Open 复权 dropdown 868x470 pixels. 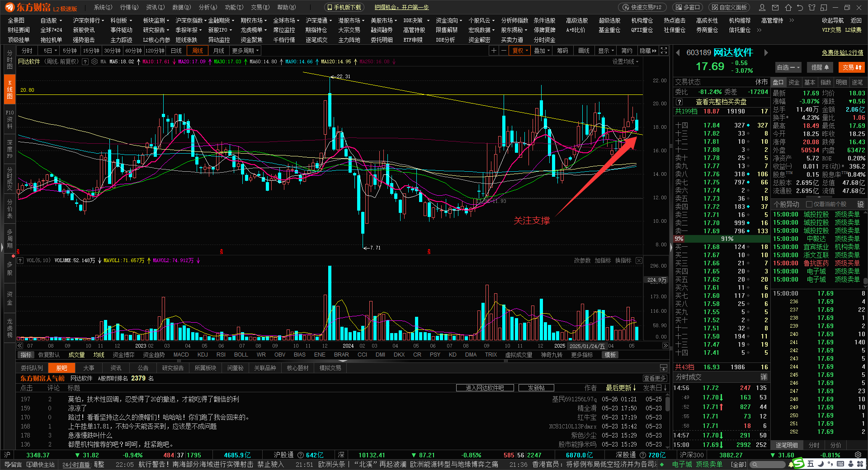(520, 51)
